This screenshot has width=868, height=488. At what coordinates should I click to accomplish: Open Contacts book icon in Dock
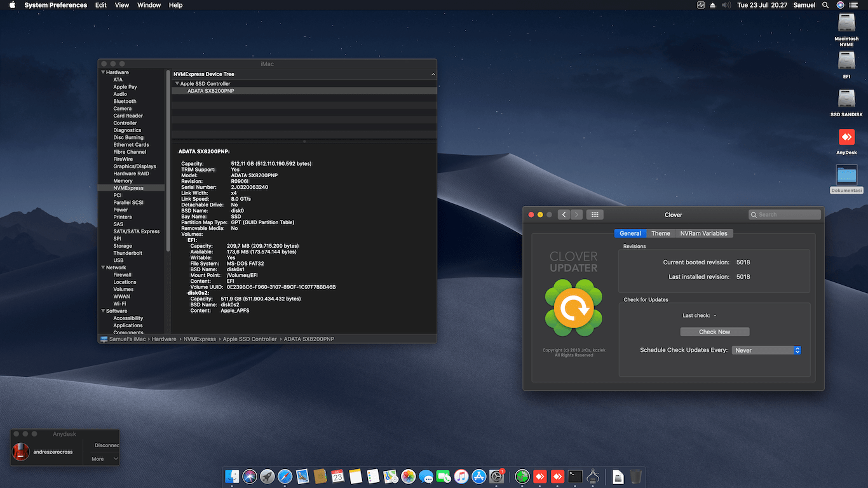coord(320,476)
